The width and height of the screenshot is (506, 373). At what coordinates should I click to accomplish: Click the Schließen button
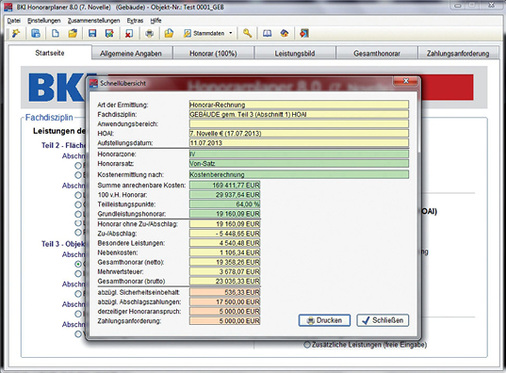[x=383, y=320]
